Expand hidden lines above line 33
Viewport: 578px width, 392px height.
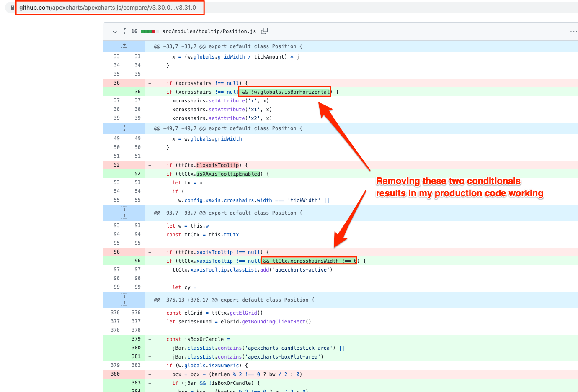point(124,46)
